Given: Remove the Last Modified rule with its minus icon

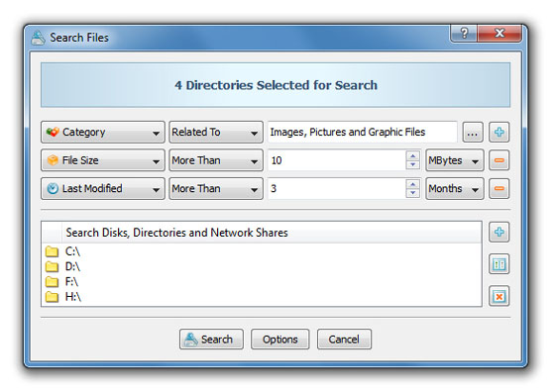Looking at the screenshot, I should point(499,189).
